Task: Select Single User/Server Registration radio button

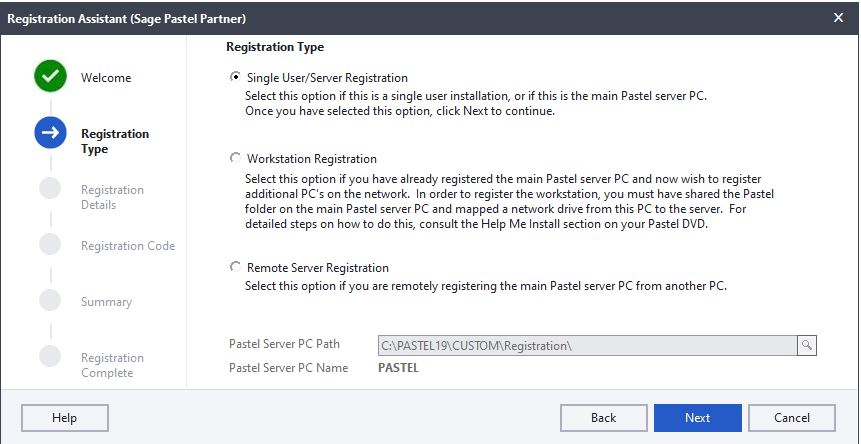Action: click(235, 77)
